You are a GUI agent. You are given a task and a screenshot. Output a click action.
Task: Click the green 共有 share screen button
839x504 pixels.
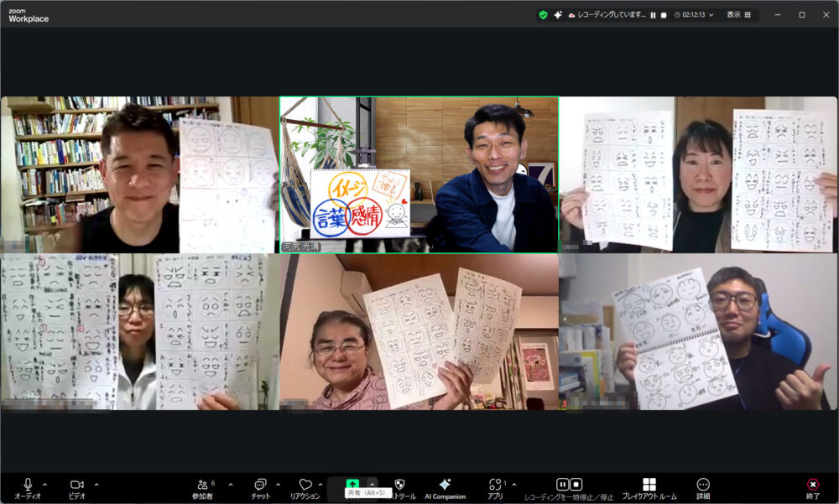[x=352, y=485]
